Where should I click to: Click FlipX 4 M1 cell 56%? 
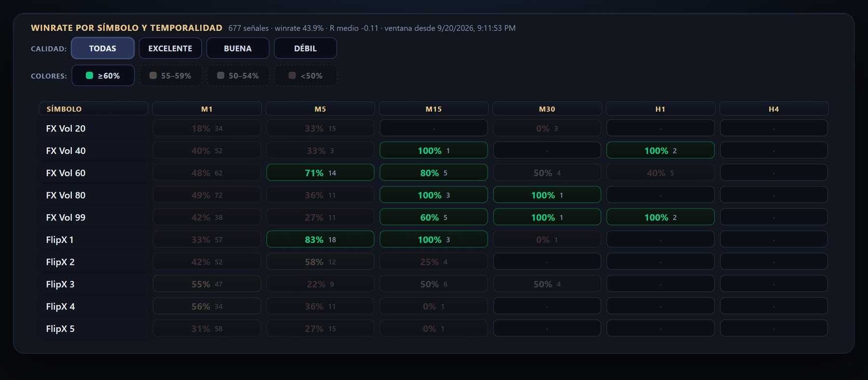click(207, 306)
